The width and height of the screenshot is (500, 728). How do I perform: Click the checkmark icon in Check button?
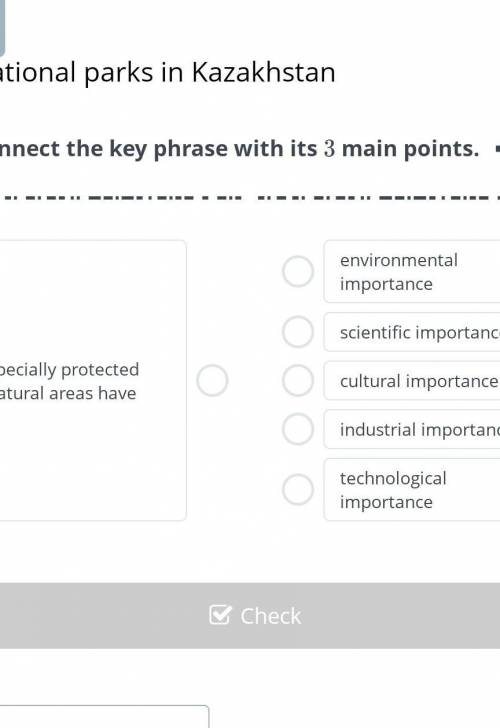pyautogui.click(x=220, y=615)
